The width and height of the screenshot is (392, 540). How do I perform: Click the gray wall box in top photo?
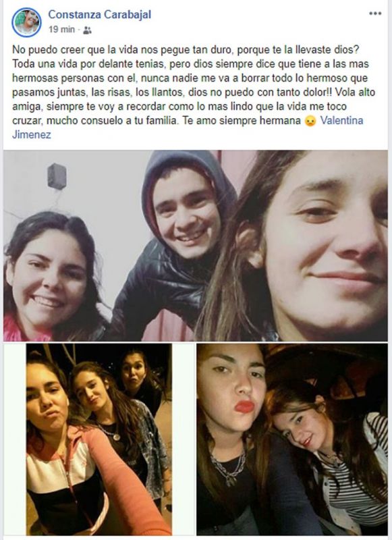(57, 176)
